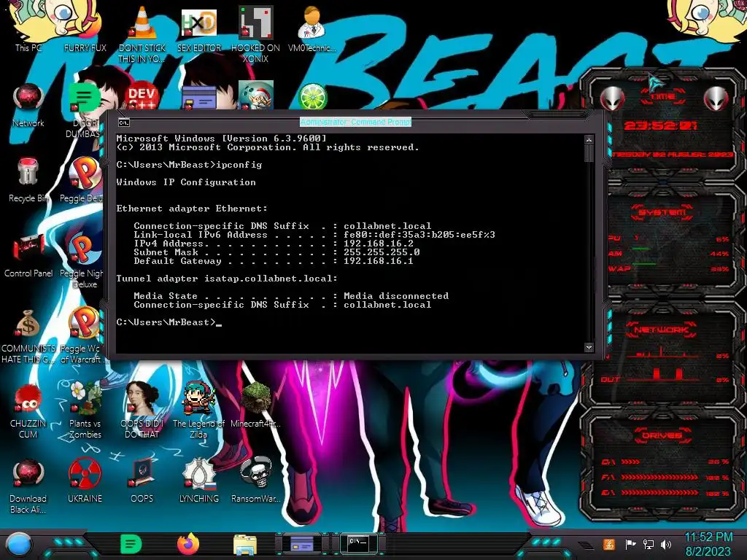Viewport: 747px width, 560px height.
Task: Open the LYNCHING noose icon
Action: point(198,480)
